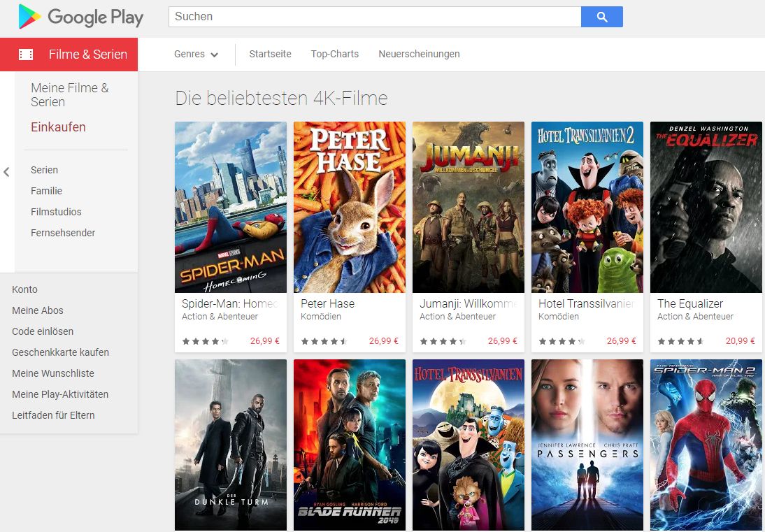Open the Passengers poster
Image resolution: width=765 pixels, height=532 pixels.
pyautogui.click(x=587, y=445)
